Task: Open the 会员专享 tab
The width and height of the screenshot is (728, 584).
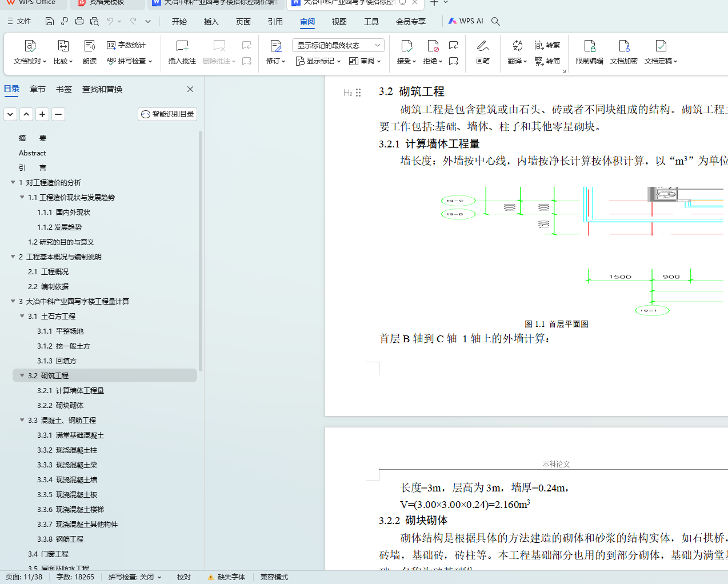Action: (x=411, y=22)
